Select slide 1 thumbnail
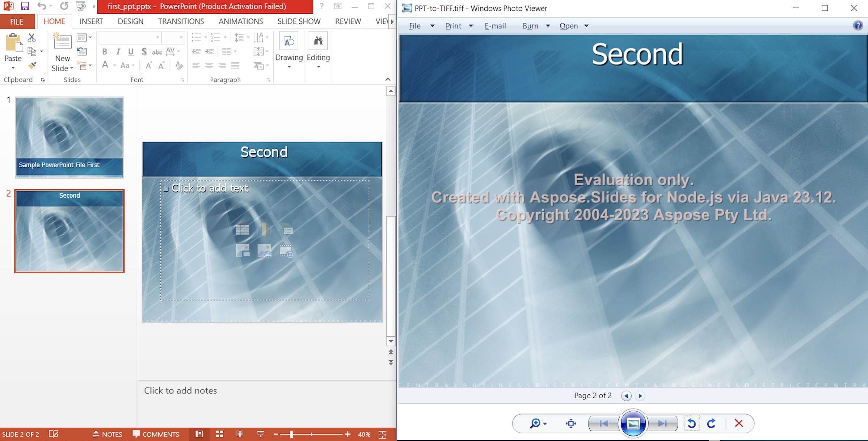 click(69, 137)
